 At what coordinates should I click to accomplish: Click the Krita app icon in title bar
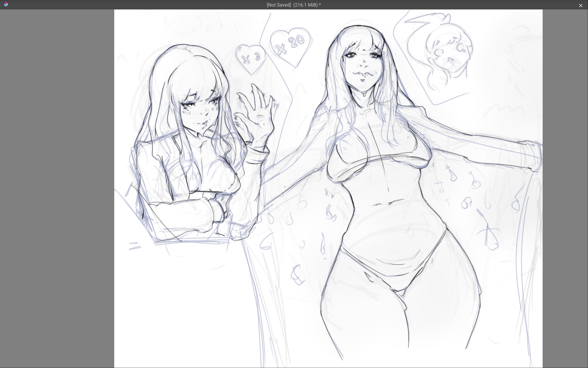(6, 4)
